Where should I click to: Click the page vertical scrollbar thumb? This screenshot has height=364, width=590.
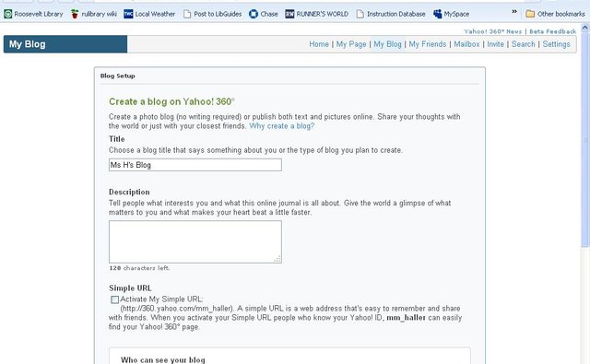[x=585, y=139]
